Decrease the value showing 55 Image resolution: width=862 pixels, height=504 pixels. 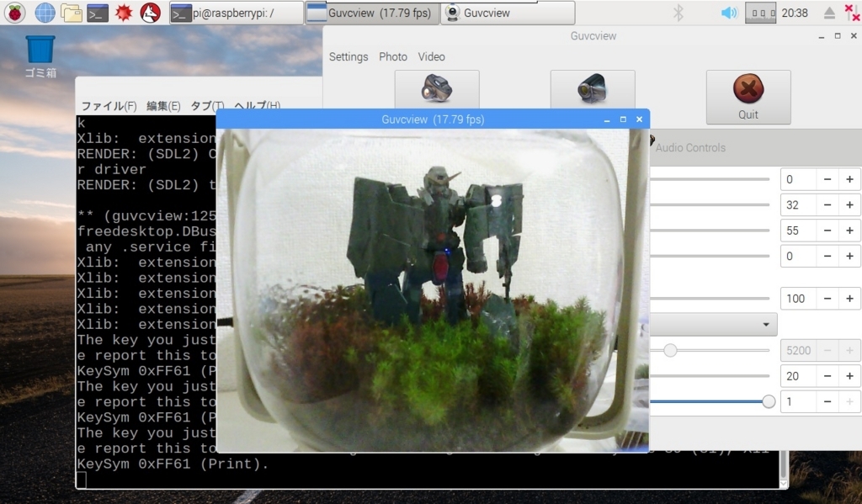tap(827, 231)
